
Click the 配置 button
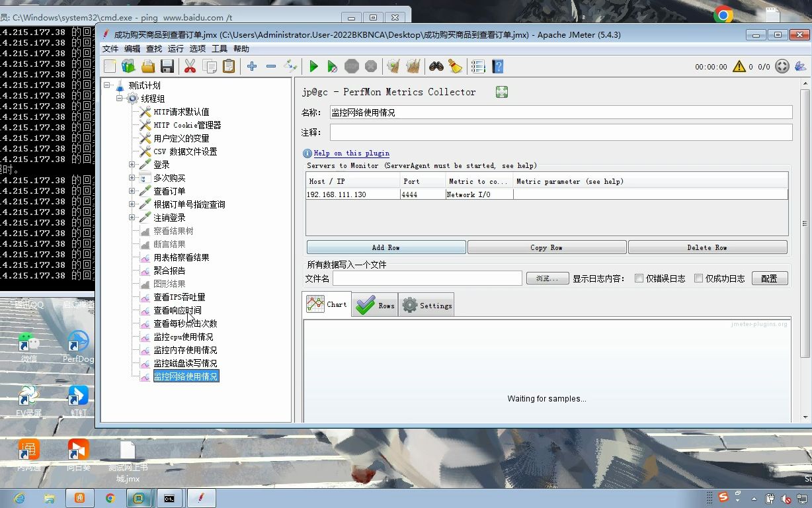pos(770,278)
